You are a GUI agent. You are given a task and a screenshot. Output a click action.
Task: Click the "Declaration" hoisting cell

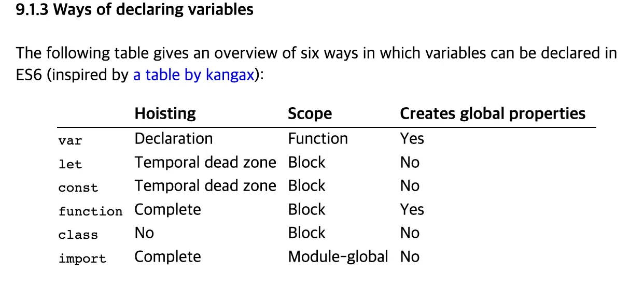[173, 139]
